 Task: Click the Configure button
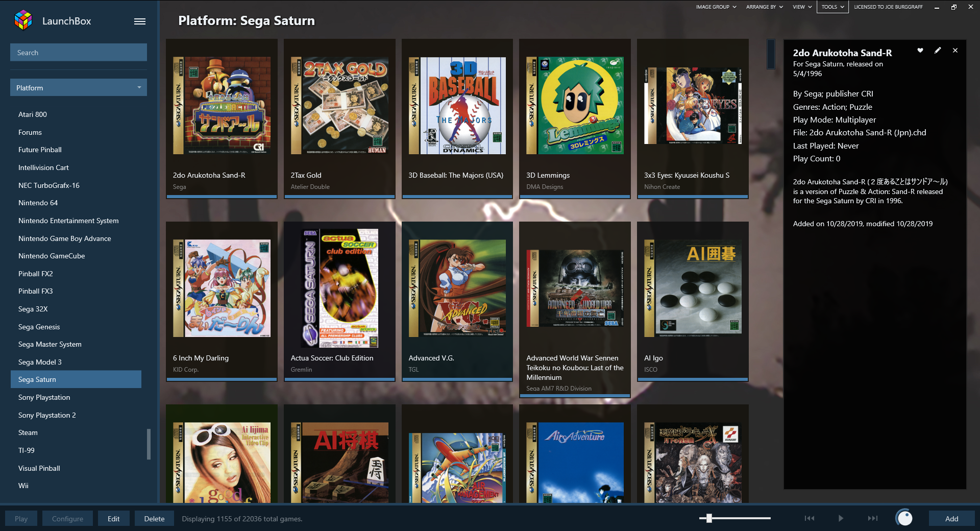[x=67, y=519]
